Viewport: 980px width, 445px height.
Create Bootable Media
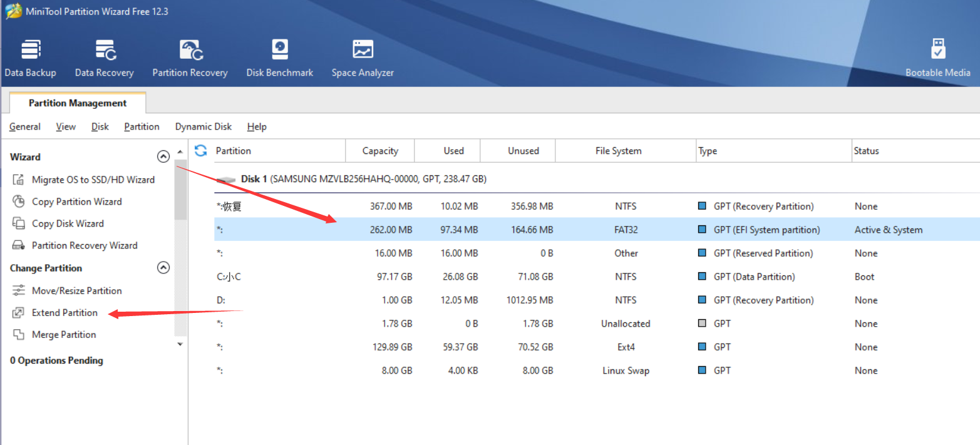tap(937, 58)
